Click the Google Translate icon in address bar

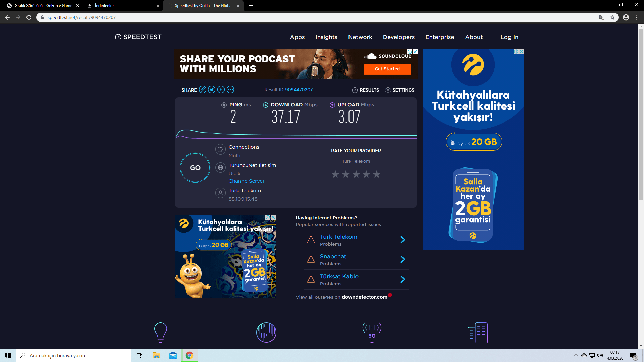(x=602, y=17)
